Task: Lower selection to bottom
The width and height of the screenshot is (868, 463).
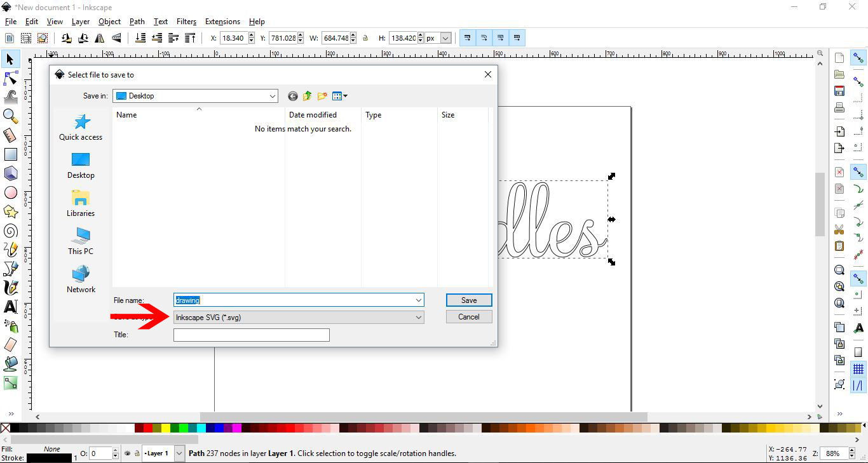Action: coord(140,38)
